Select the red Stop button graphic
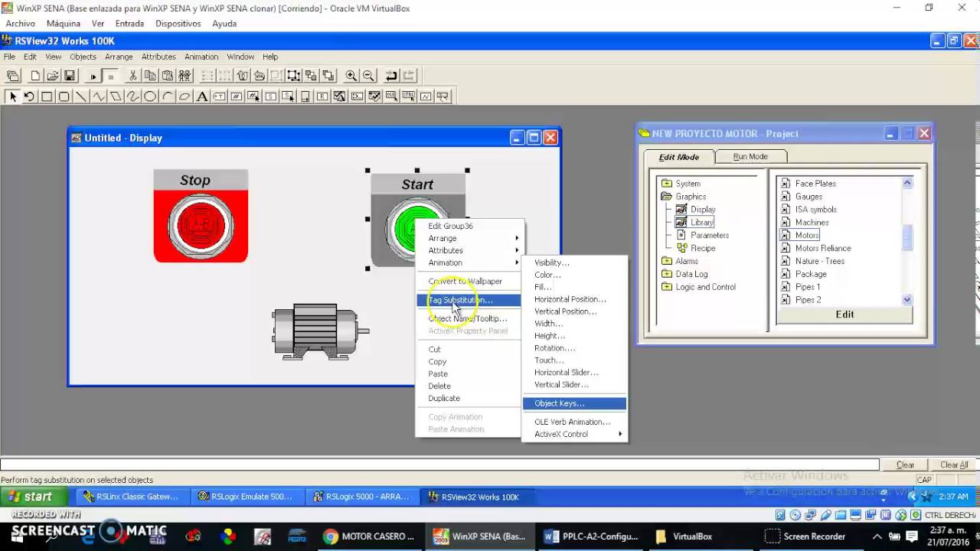 point(201,217)
